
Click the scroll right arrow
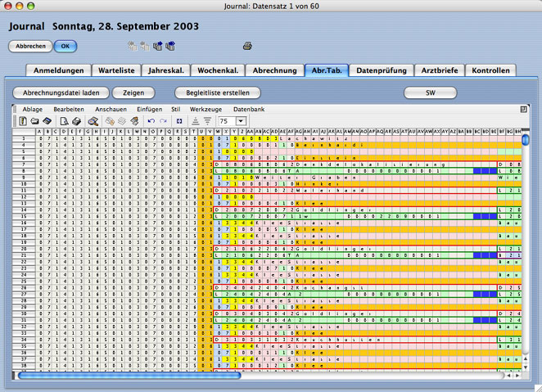[x=517, y=376]
